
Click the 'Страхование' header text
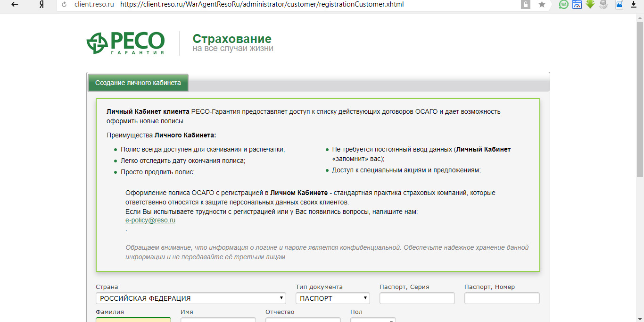232,39
